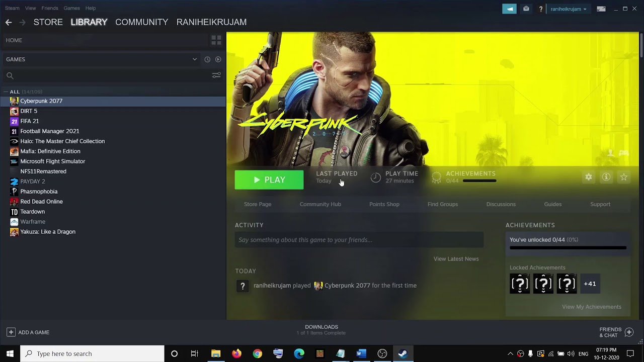The image size is (644, 362).
Task: Click Find Groups link
Action: (443, 204)
